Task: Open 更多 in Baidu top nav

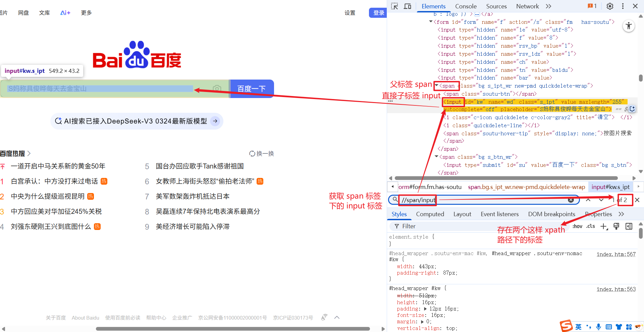Action: coord(87,13)
